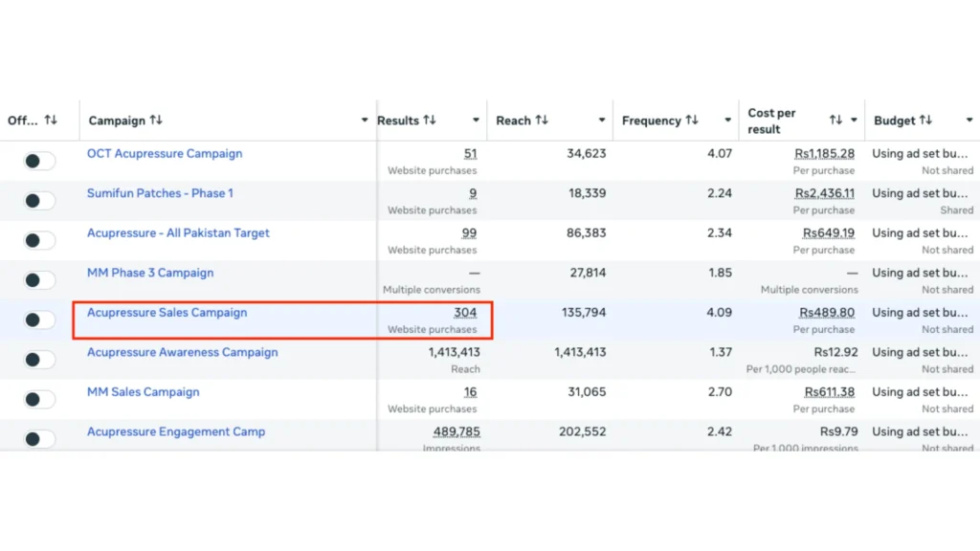Screen dimensions: 980x551
Task: Sort by Cost per result arrows icon
Action: click(x=835, y=120)
